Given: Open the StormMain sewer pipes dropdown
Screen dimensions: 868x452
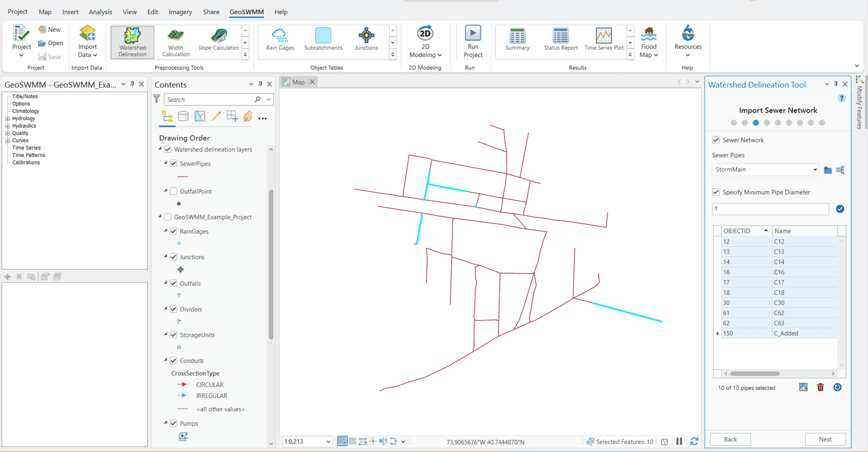Looking at the screenshot, I should coord(815,170).
